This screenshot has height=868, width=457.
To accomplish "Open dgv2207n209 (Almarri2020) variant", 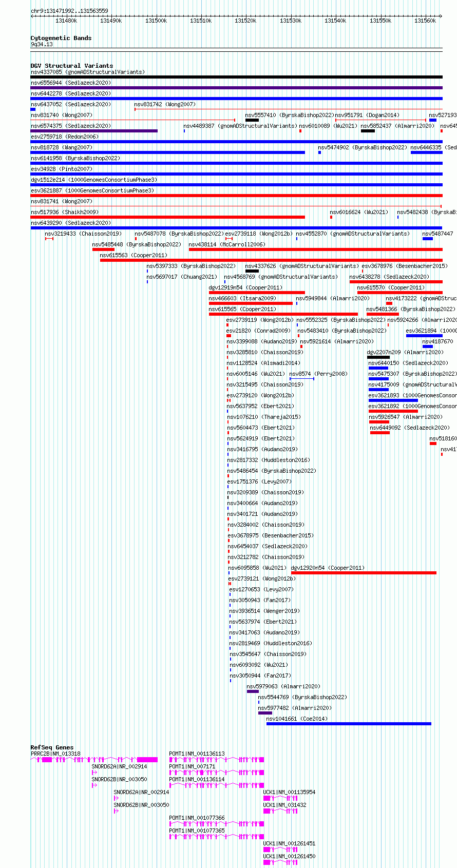I will (x=405, y=352).
